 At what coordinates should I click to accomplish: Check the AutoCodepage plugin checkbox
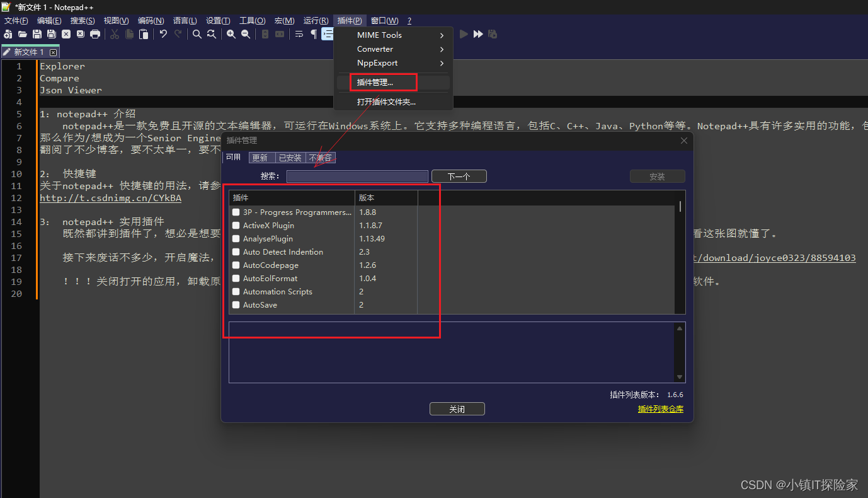(x=236, y=265)
